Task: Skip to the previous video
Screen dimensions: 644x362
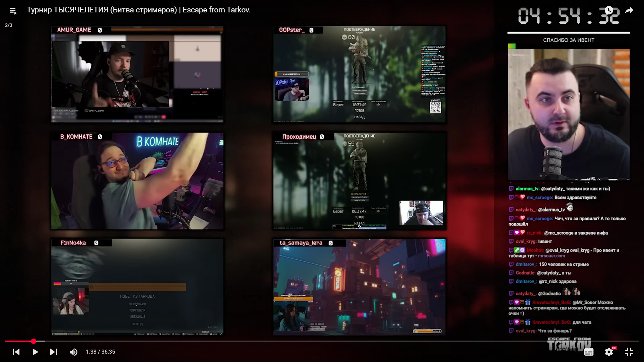Action: click(x=16, y=352)
